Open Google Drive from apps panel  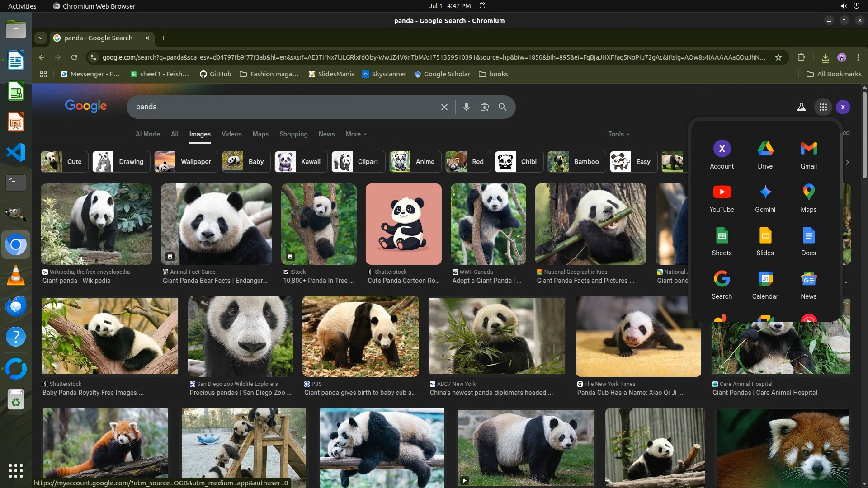click(765, 154)
